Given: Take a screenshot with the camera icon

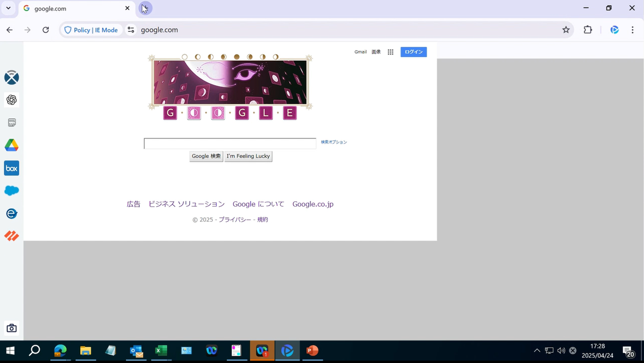Looking at the screenshot, I should pos(12,328).
